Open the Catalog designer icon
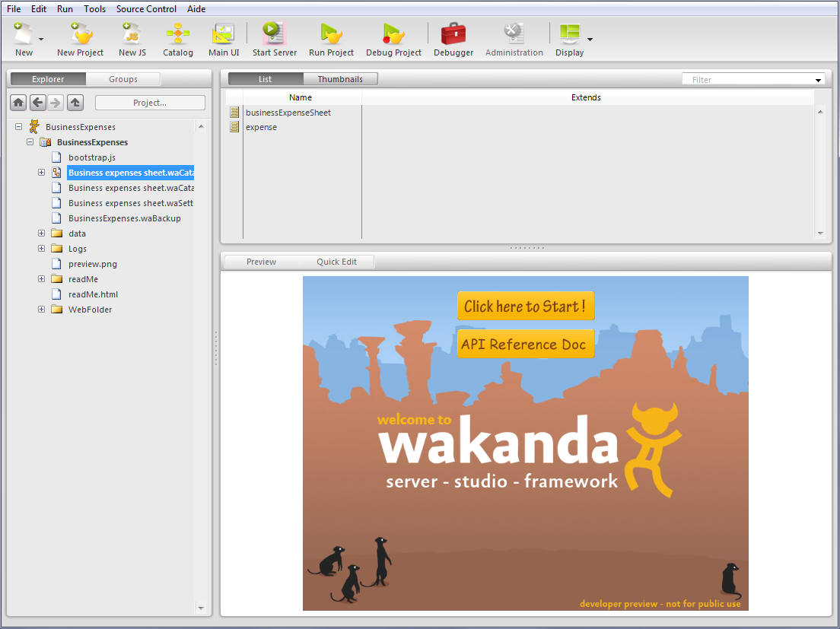840x629 pixels. tap(177, 34)
